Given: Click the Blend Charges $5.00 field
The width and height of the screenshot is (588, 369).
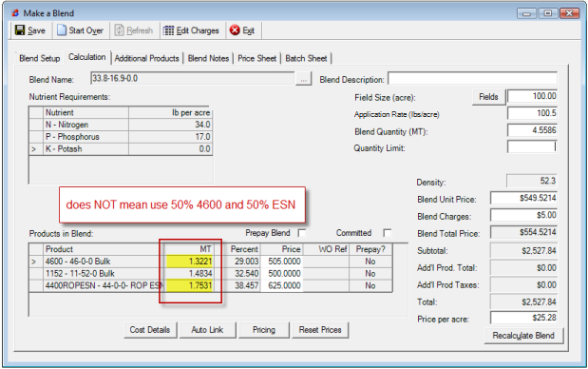Looking at the screenshot, I should tap(523, 215).
